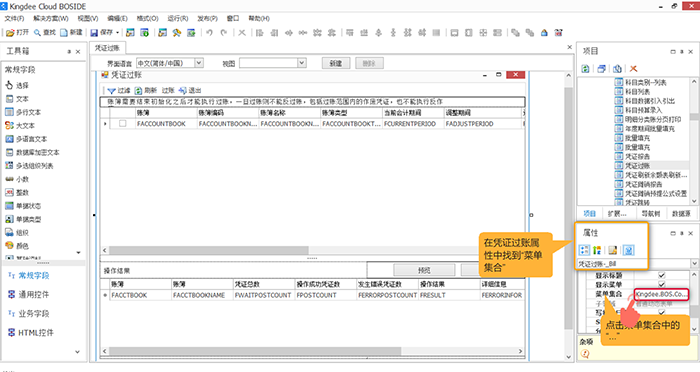Click the 预览 button in 操作结果 section
Image resolution: width=700 pixels, height=372 pixels.
pos(424,270)
